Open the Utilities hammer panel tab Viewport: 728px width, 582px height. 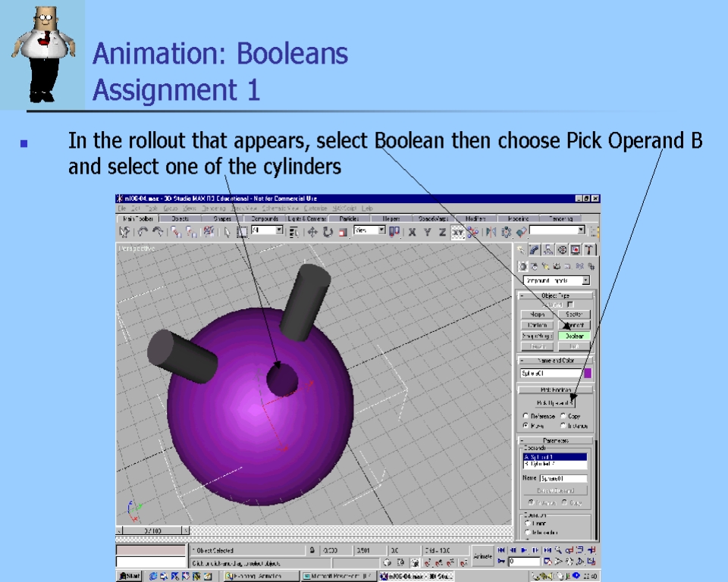[x=589, y=249]
